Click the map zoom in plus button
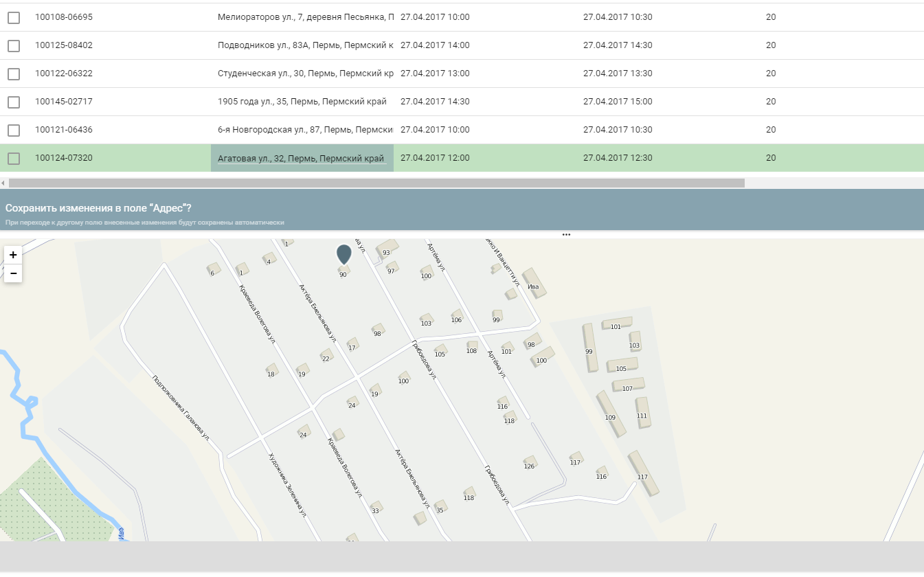924x577 pixels. coord(13,255)
